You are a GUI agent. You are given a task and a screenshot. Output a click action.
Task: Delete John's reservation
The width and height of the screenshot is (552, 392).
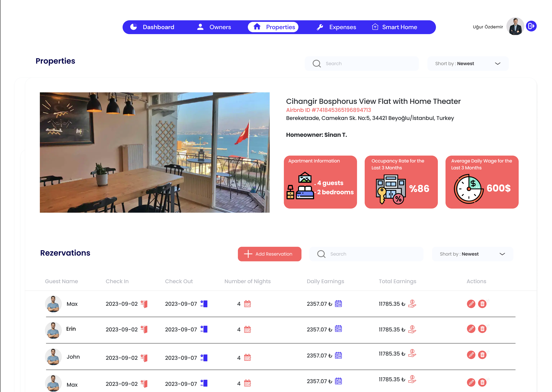[482, 355]
